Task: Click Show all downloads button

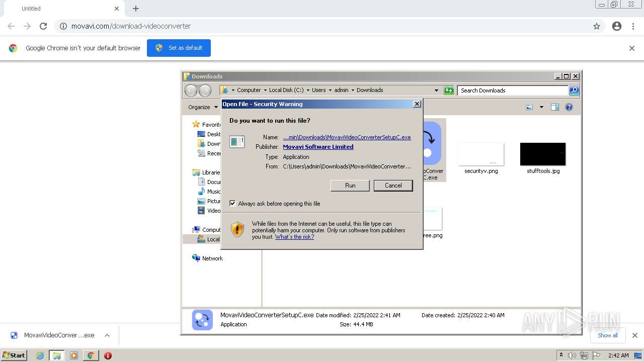Action: click(607, 335)
